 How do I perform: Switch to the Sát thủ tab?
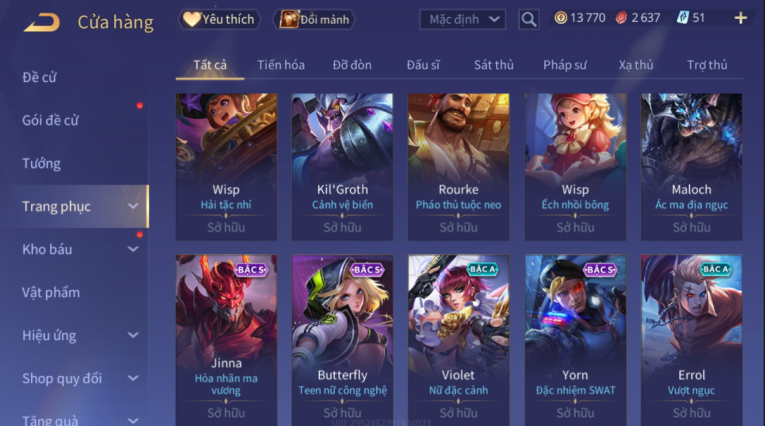pyautogui.click(x=494, y=65)
